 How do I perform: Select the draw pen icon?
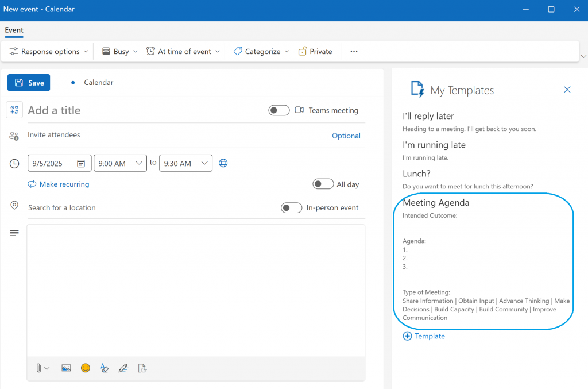[x=123, y=368]
